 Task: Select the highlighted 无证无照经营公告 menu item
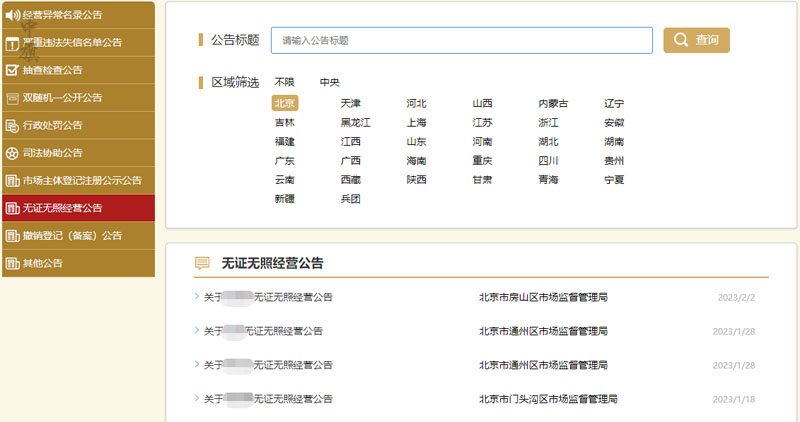(62, 208)
